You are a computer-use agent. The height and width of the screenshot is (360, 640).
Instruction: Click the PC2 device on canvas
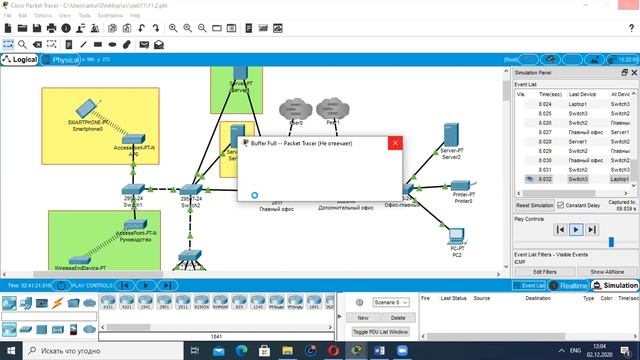[x=456, y=235]
